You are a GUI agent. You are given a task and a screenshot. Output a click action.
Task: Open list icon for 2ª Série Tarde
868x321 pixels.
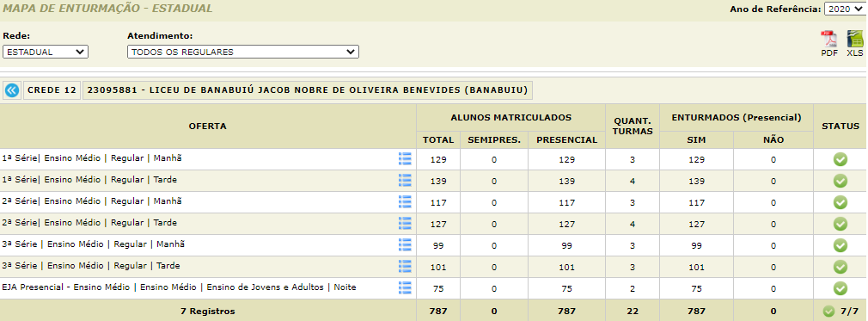pyautogui.click(x=406, y=224)
